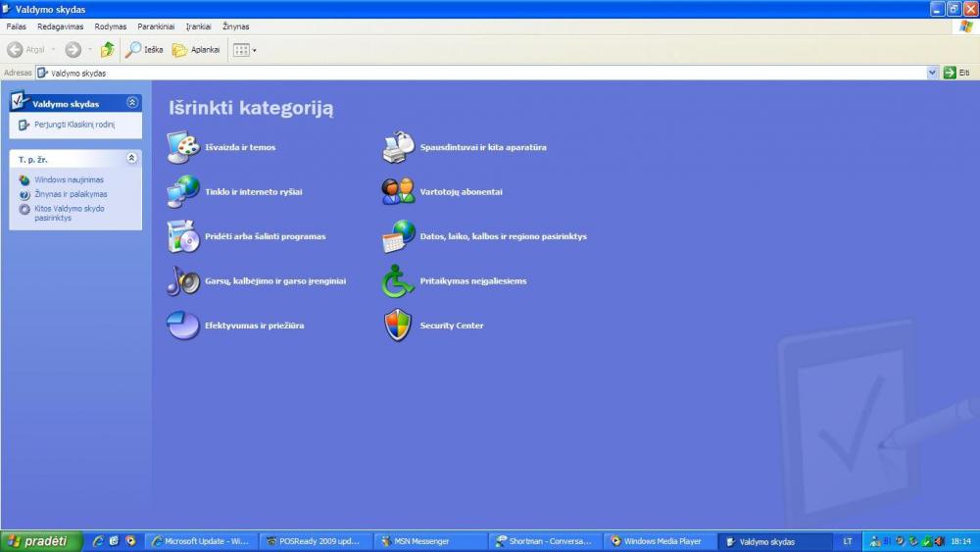Open the Žinynas menu

235,26
